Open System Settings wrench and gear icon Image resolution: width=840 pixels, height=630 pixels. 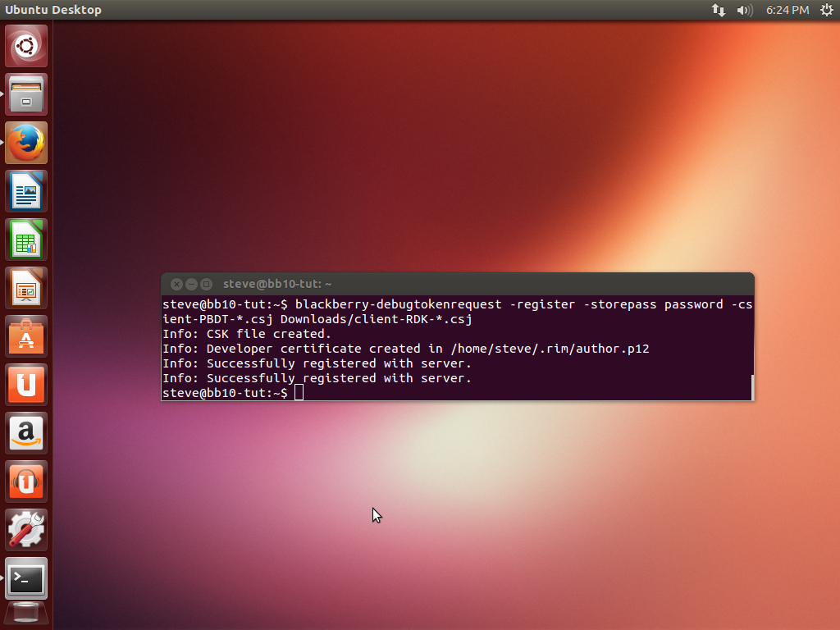click(26, 530)
